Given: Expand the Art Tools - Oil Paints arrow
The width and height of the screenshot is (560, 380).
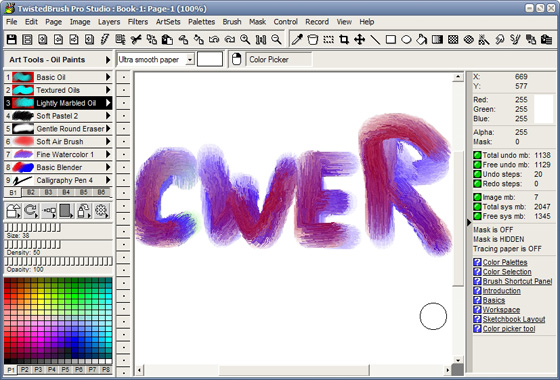Looking at the screenshot, I should tap(108, 60).
